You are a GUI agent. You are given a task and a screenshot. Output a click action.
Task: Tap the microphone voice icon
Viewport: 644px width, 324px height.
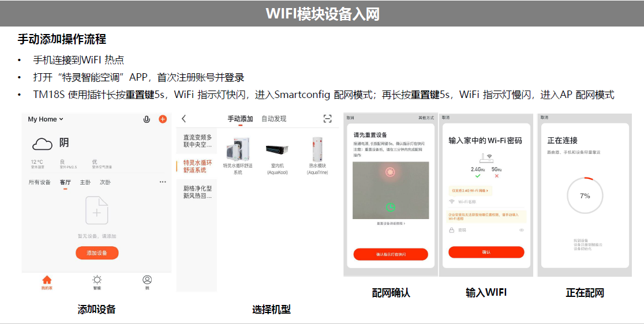click(146, 119)
